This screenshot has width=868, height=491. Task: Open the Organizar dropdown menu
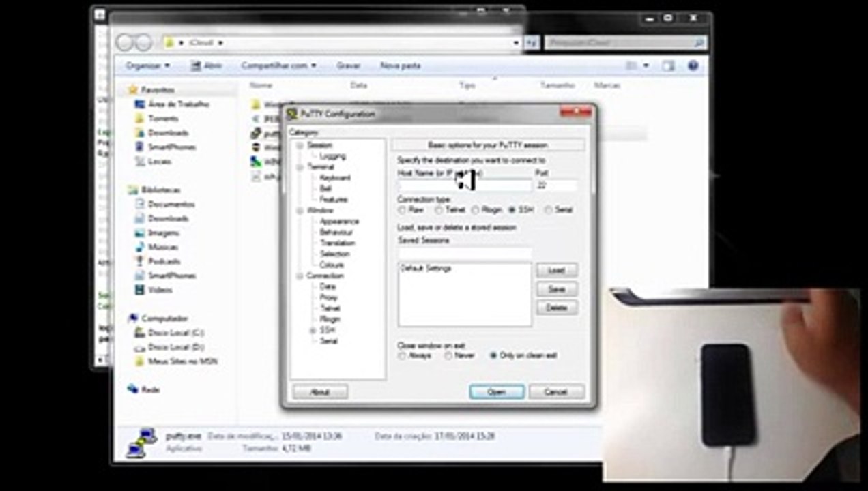tap(148, 65)
